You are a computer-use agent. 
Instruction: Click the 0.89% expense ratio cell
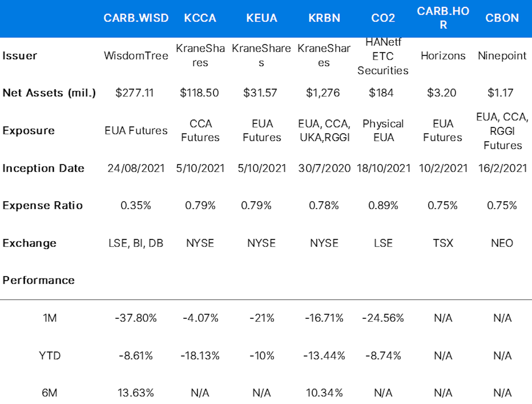(383, 206)
